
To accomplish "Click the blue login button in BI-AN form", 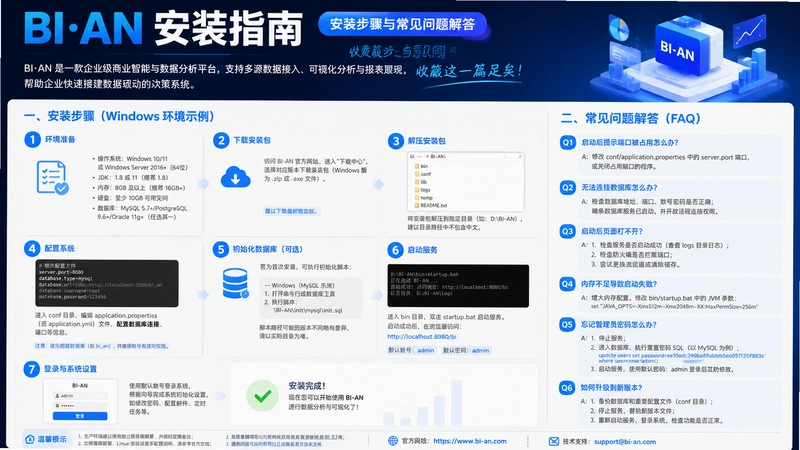I will pos(80,416).
